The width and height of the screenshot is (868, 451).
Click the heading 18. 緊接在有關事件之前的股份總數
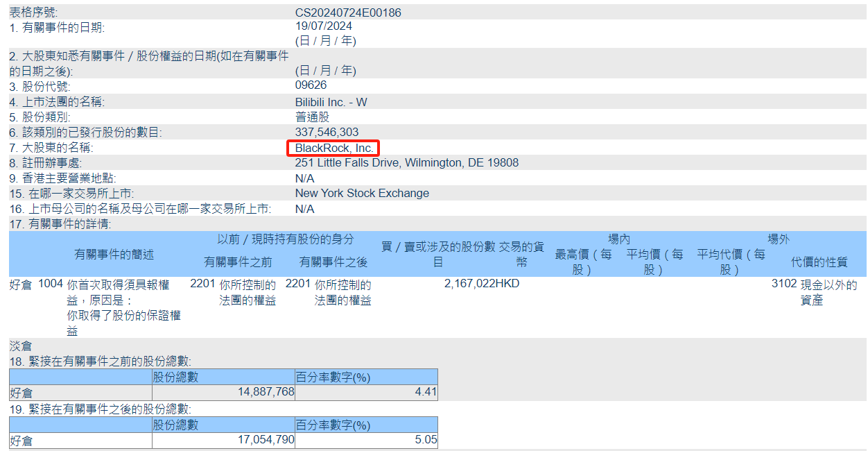[101, 361]
